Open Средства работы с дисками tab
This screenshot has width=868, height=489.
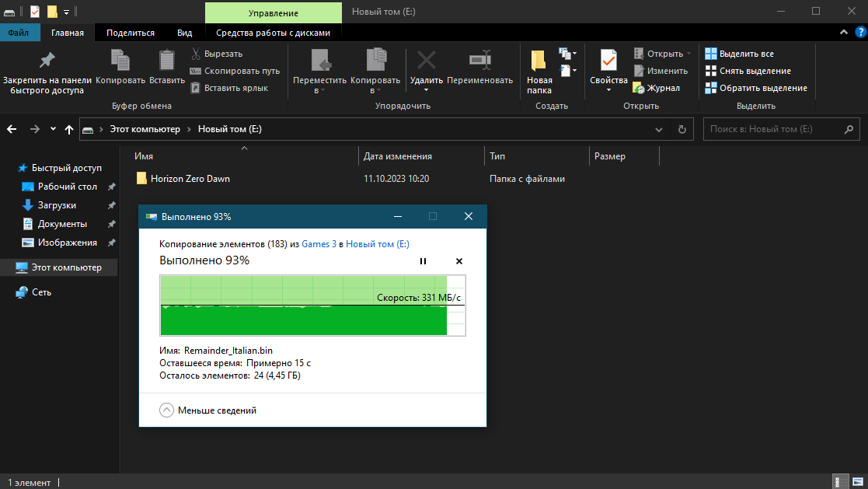point(273,33)
